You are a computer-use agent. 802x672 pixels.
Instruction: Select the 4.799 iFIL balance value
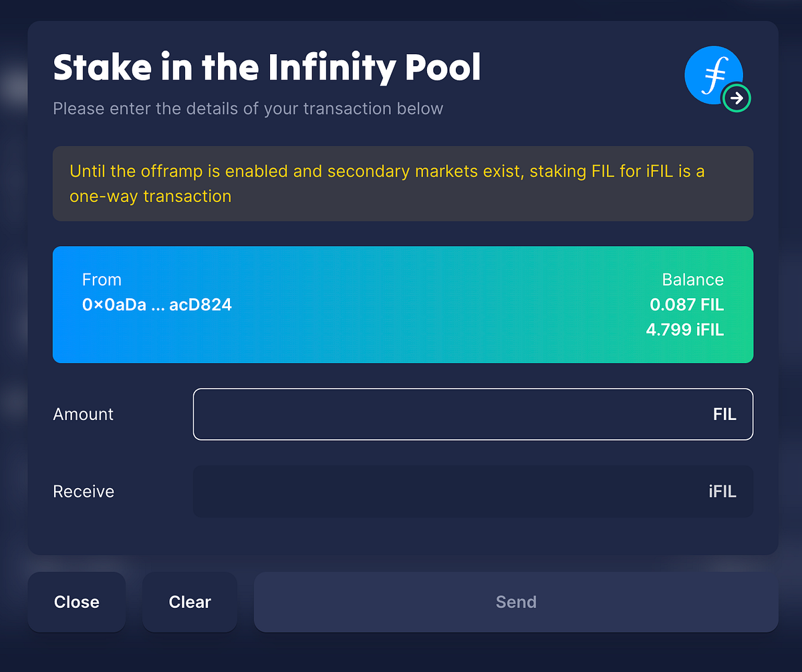pyautogui.click(x=684, y=330)
